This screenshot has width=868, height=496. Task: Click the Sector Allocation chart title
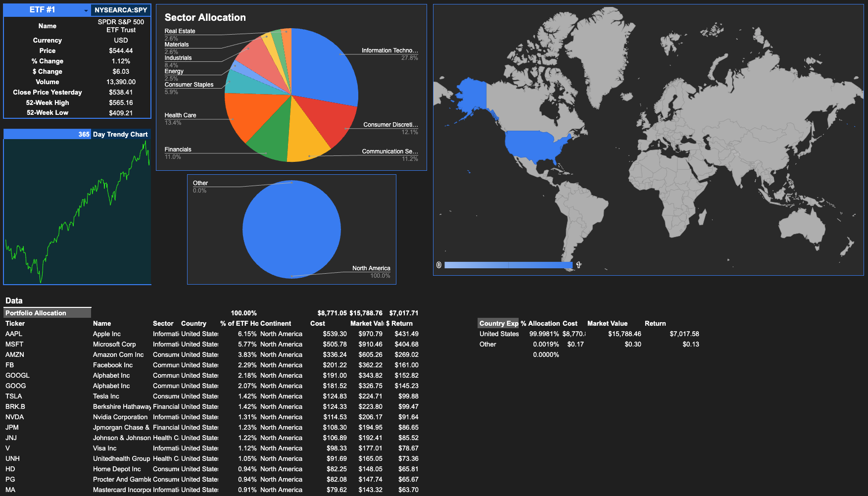coord(205,17)
